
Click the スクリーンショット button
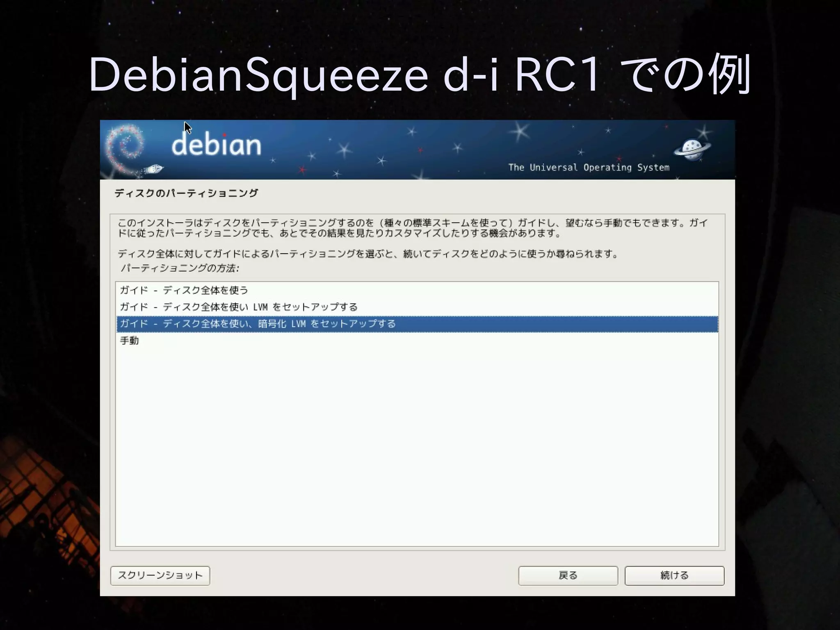pyautogui.click(x=160, y=575)
